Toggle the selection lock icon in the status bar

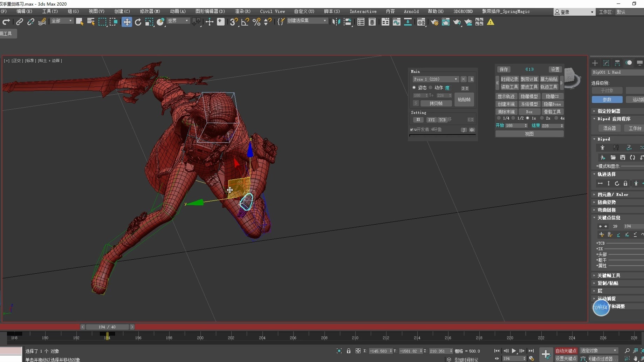pyautogui.click(x=349, y=351)
